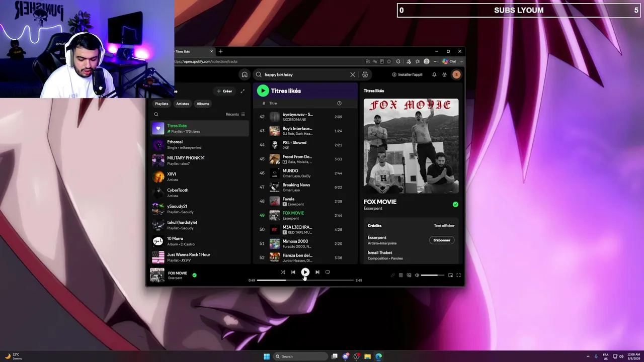Expand the library panel with arrows icon

click(x=243, y=91)
